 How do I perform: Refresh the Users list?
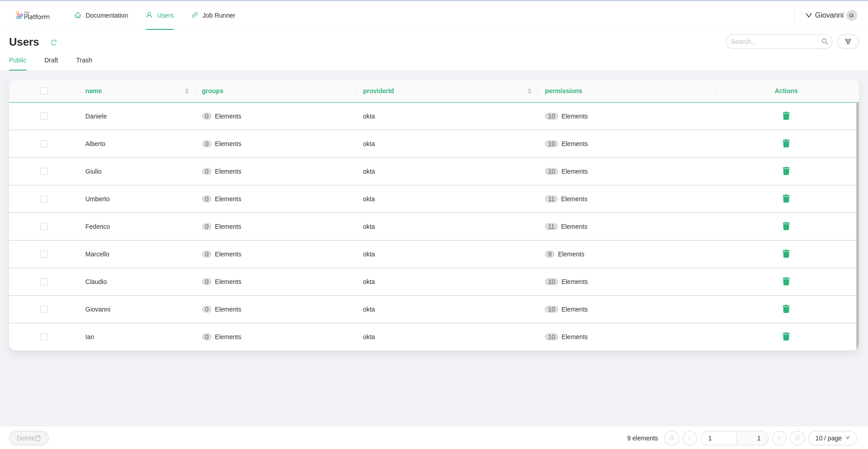(x=54, y=42)
